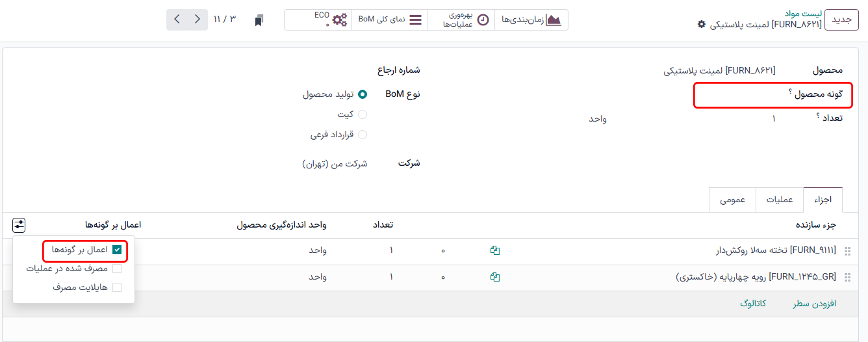This screenshot has width=868, height=342.
Task: Choose the قرارداد فرعی BoM type
Action: (x=363, y=135)
